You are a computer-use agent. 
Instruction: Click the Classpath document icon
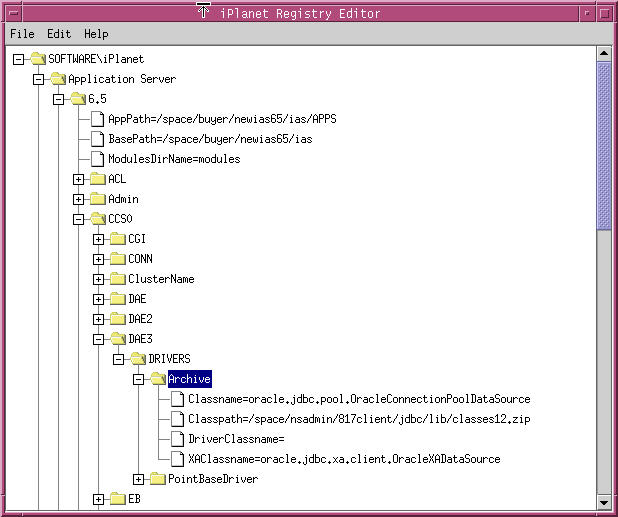(177, 419)
